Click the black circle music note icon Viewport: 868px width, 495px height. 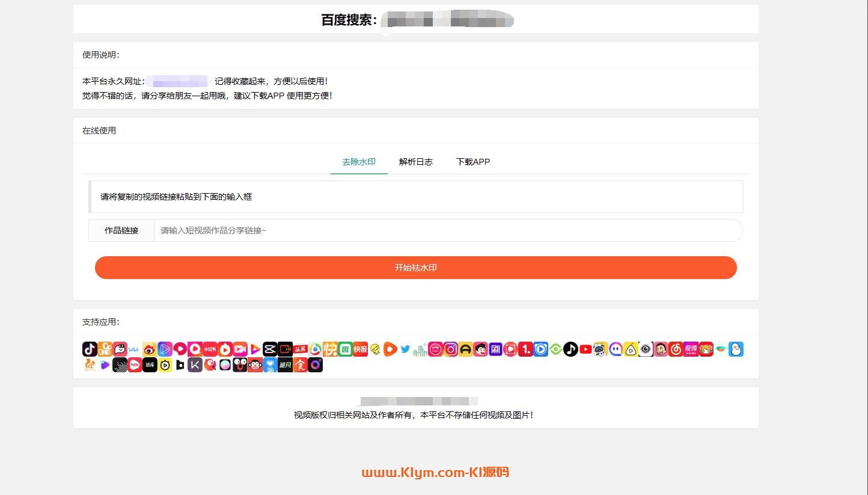(x=570, y=349)
